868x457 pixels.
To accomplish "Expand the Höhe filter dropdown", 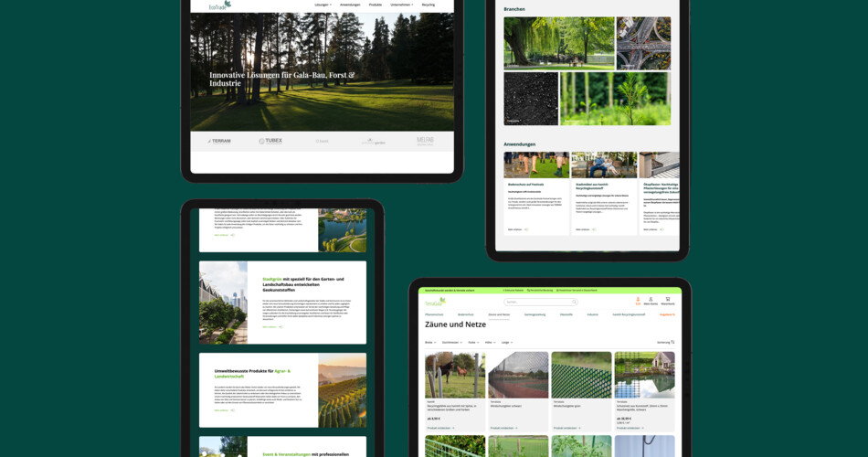I will click(490, 343).
